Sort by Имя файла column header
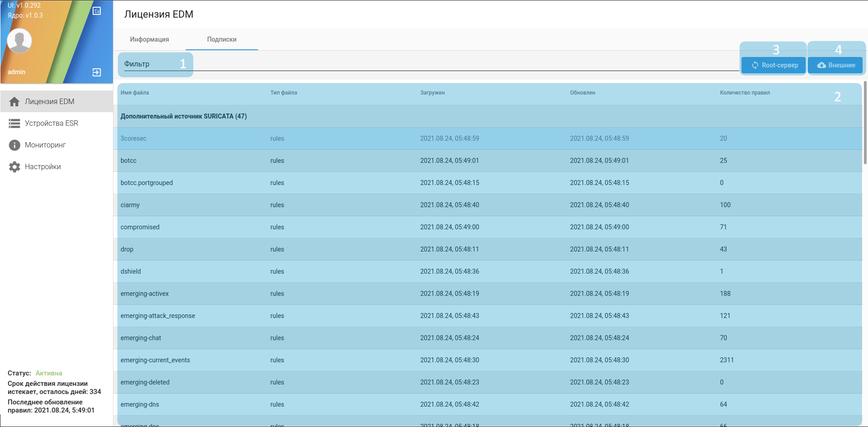Viewport: 868px width, 427px height. click(135, 93)
